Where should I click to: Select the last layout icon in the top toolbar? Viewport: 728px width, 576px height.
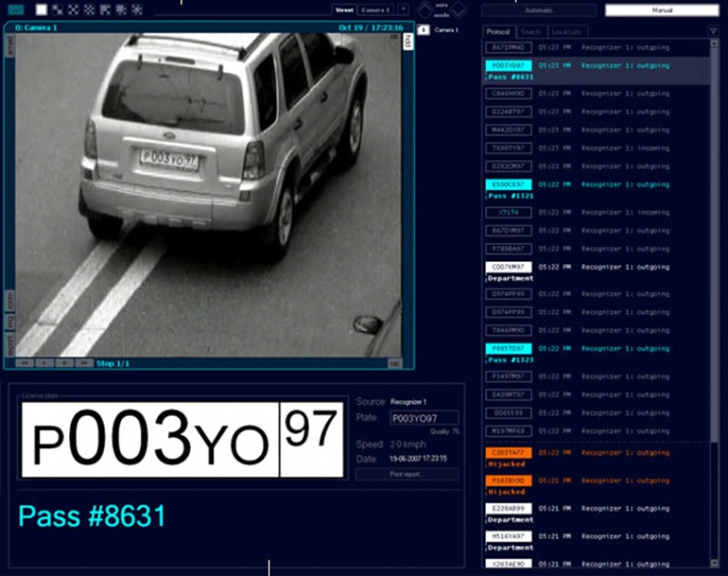pyautogui.click(x=136, y=10)
